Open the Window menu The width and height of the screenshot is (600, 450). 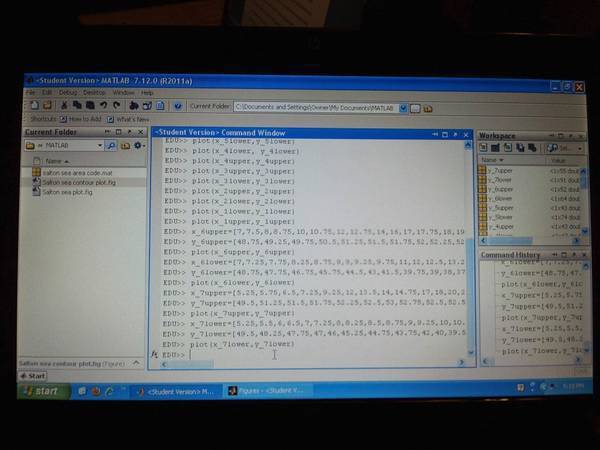(x=123, y=93)
